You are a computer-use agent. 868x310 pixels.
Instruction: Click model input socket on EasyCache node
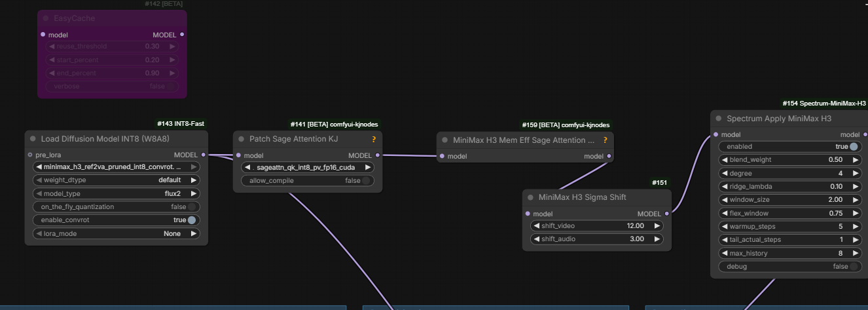[43, 35]
